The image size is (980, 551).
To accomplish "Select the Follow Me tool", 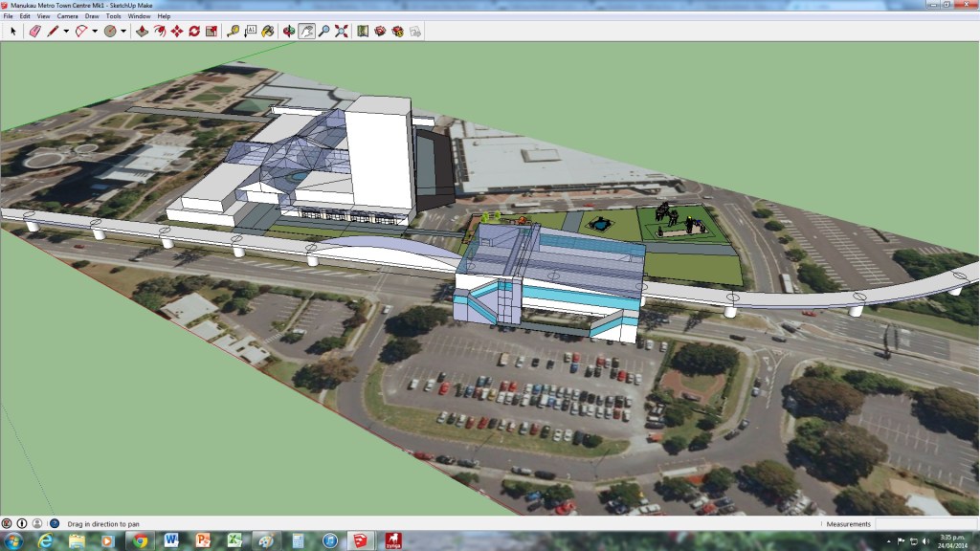I will coord(160,30).
